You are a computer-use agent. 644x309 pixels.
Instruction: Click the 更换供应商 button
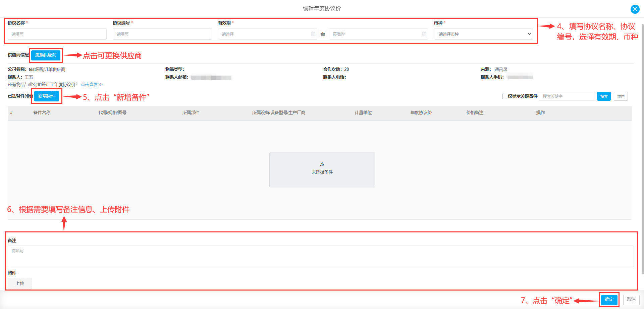pyautogui.click(x=46, y=55)
